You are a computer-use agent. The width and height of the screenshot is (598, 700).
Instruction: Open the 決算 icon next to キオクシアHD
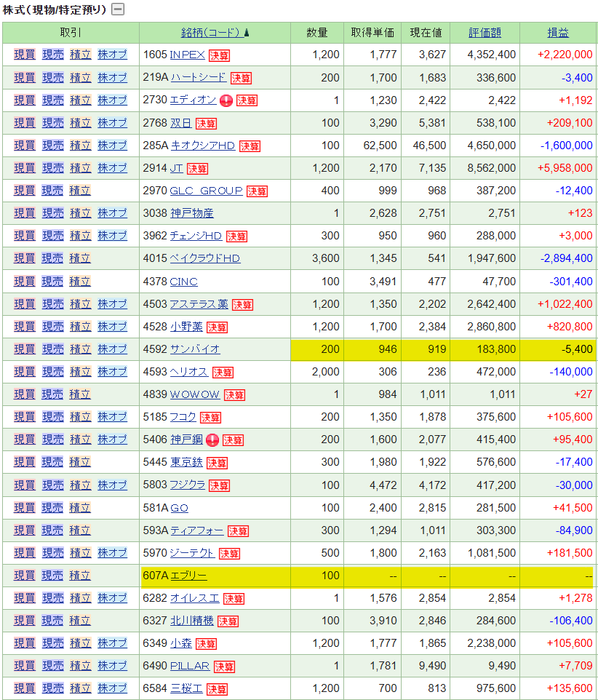tap(250, 146)
